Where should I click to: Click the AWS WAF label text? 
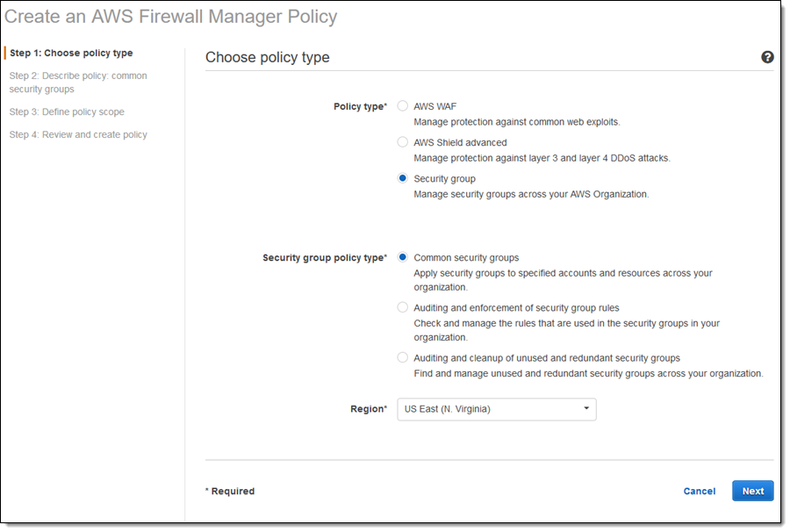coord(434,106)
